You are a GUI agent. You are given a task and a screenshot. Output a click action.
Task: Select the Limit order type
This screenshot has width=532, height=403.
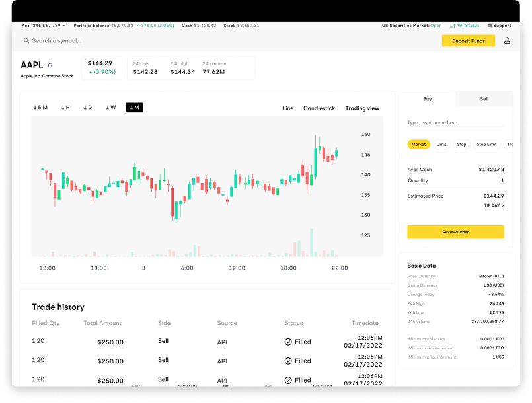click(441, 144)
